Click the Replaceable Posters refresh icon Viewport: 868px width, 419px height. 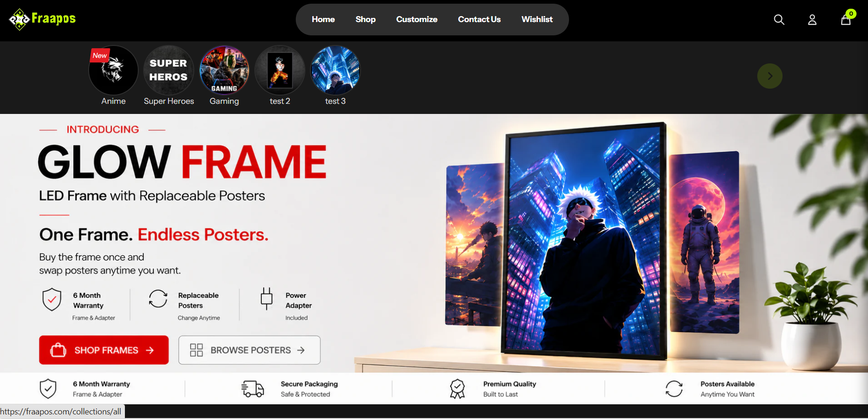pyautogui.click(x=158, y=299)
